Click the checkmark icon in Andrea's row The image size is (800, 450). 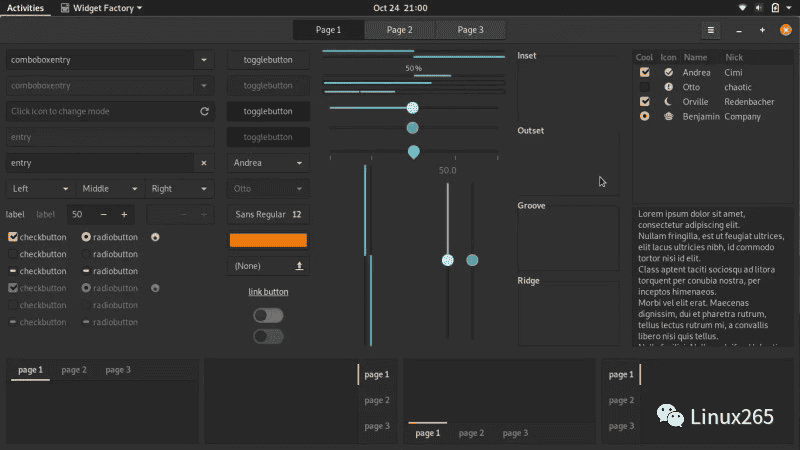click(668, 72)
